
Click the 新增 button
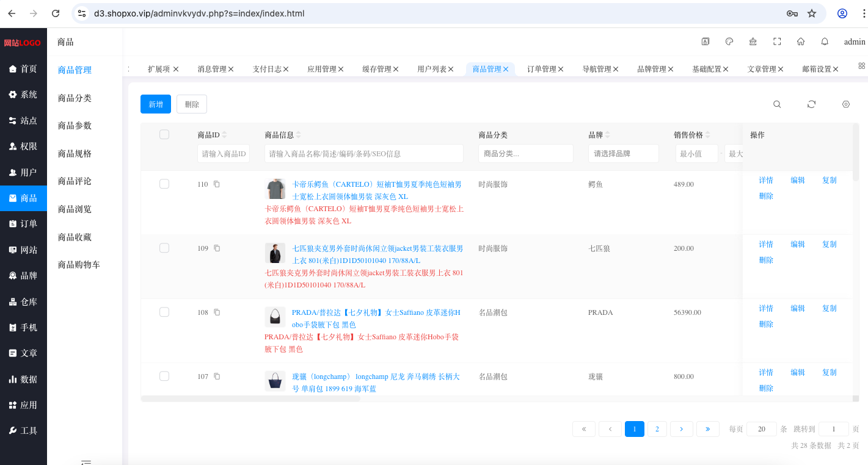pos(156,104)
